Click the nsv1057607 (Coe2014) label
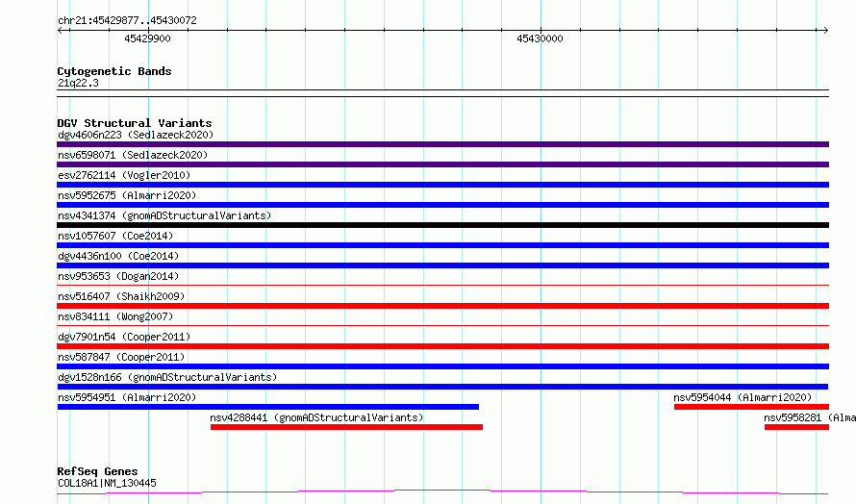Image resolution: width=856 pixels, height=504 pixels. [x=115, y=236]
